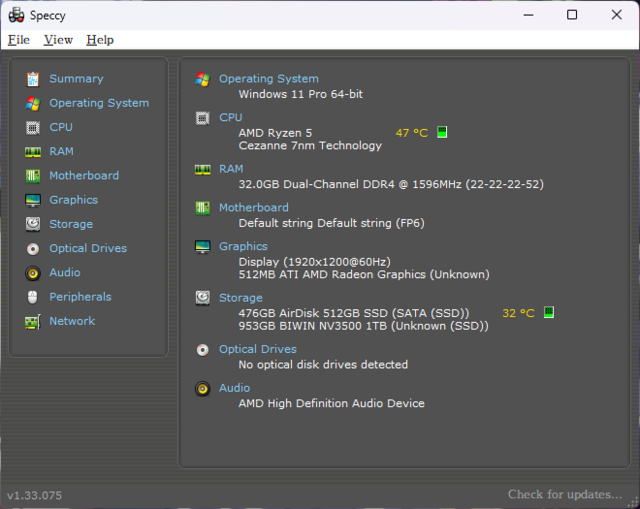This screenshot has height=509, width=640.
Task: Click the Operating System heading link in summary
Action: [269, 79]
